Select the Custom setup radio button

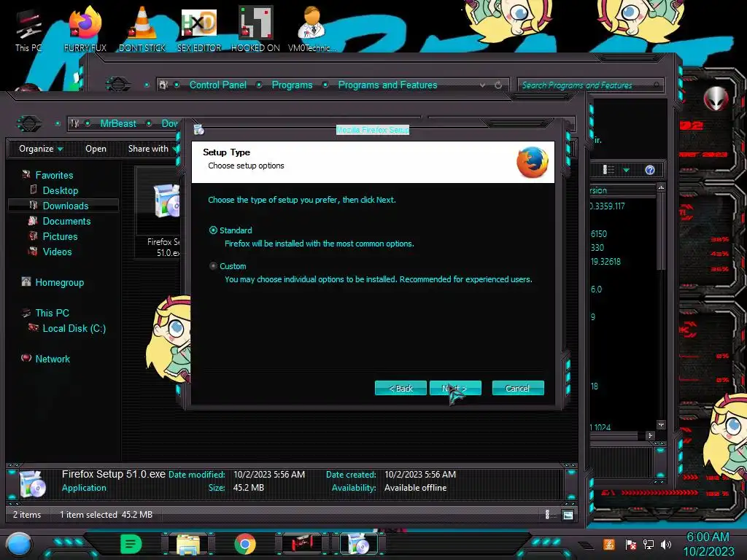[x=214, y=265]
